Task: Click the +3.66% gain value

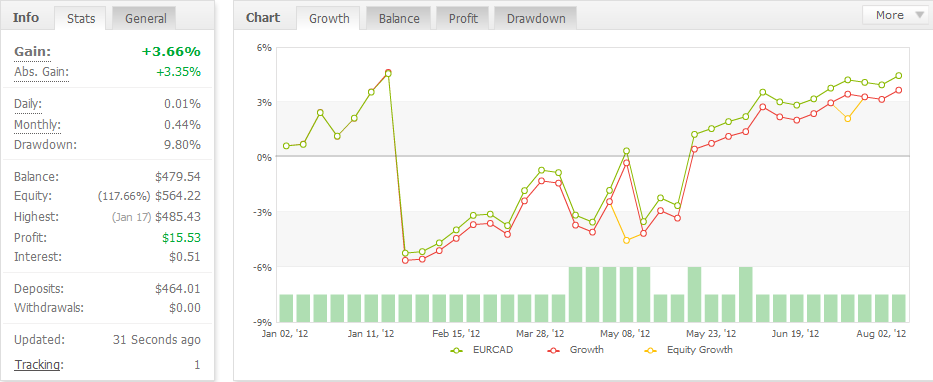Action: (171, 52)
